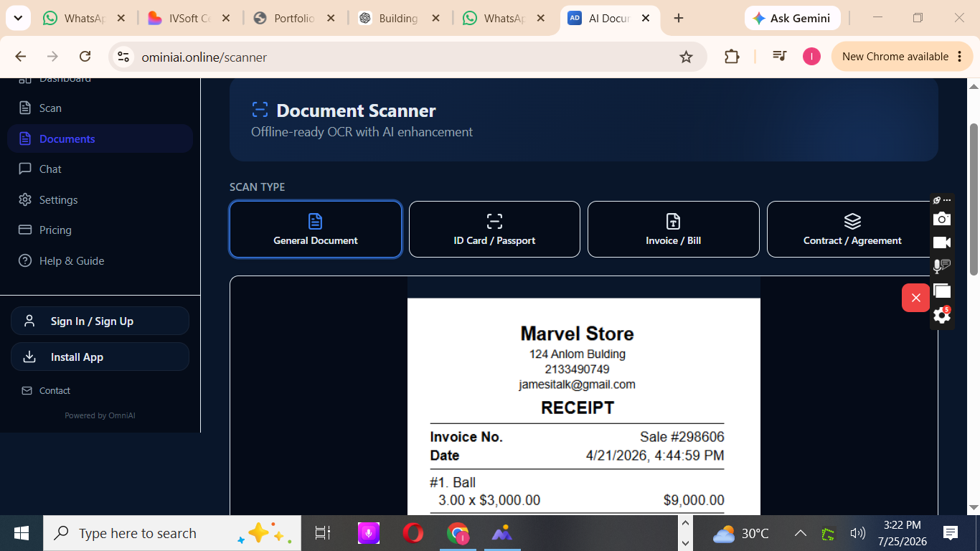Click the gallery icon in floating overlay
The width and height of the screenshot is (980, 551).
[942, 291]
